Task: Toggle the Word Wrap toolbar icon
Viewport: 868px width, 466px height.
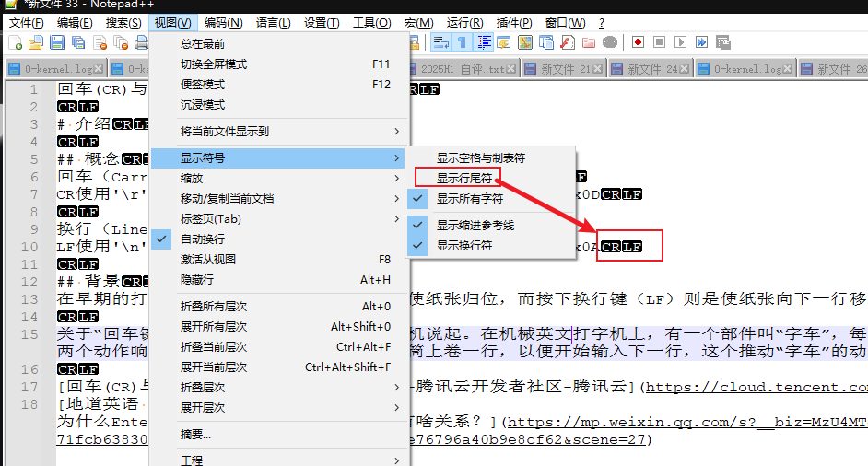Action: [441, 42]
